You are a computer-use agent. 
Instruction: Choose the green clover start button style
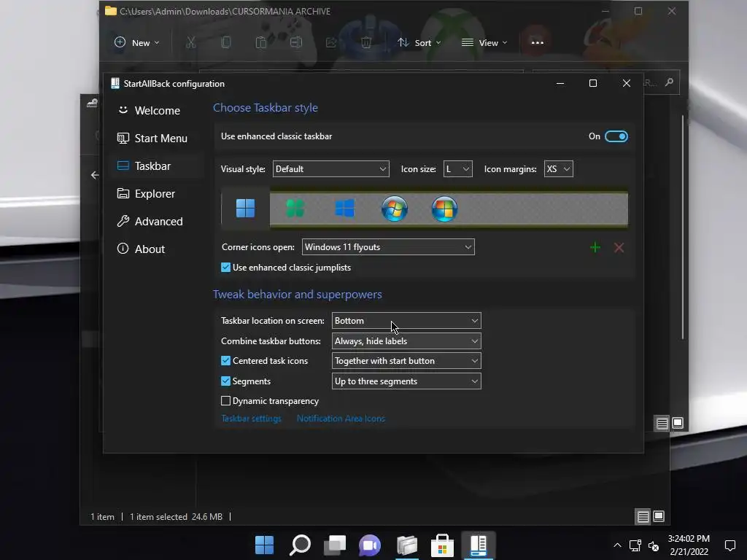(x=295, y=209)
